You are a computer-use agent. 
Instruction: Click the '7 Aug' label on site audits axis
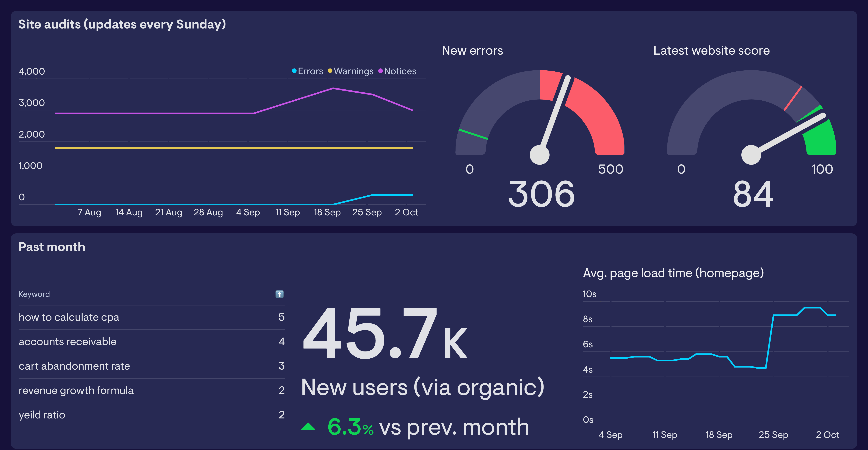(89, 212)
